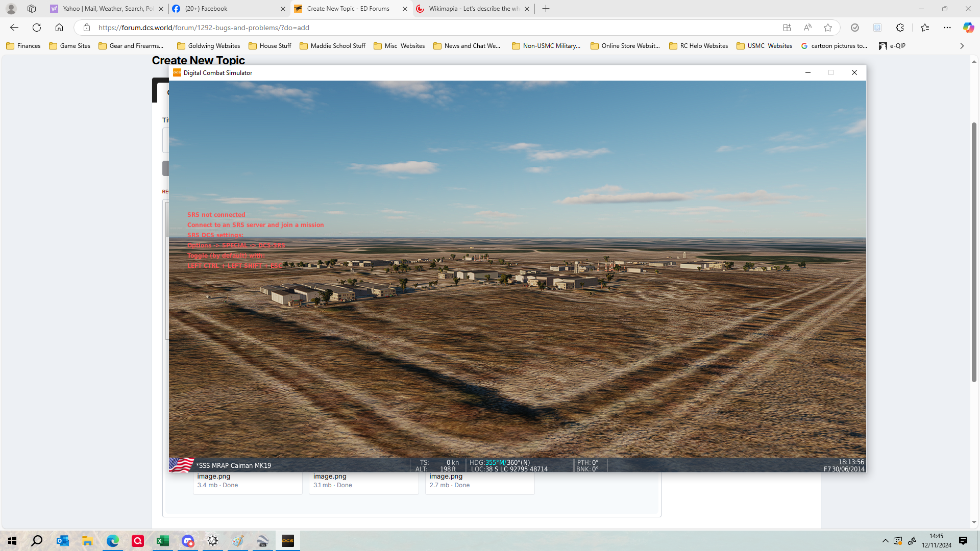Go back to the previous page in Edge
980x551 pixels.
(14, 28)
